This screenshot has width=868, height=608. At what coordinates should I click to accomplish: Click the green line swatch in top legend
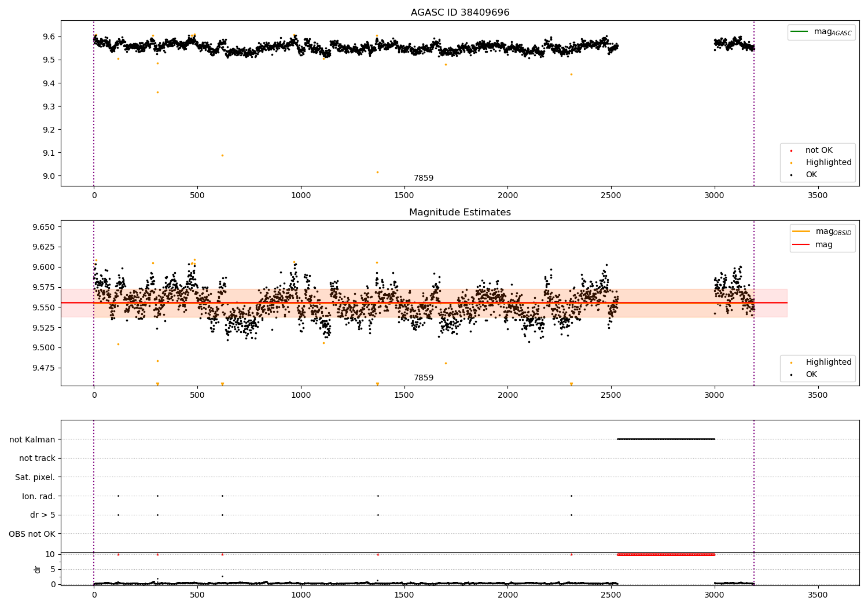tap(800, 32)
